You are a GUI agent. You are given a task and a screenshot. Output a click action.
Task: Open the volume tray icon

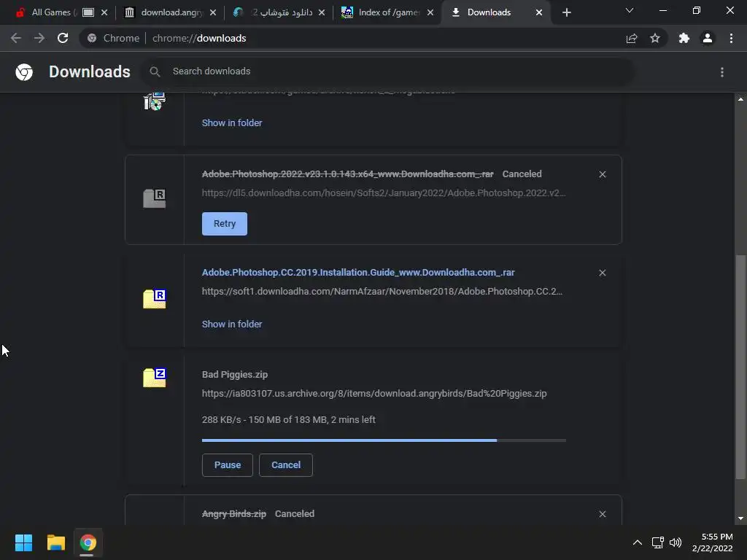point(676,542)
